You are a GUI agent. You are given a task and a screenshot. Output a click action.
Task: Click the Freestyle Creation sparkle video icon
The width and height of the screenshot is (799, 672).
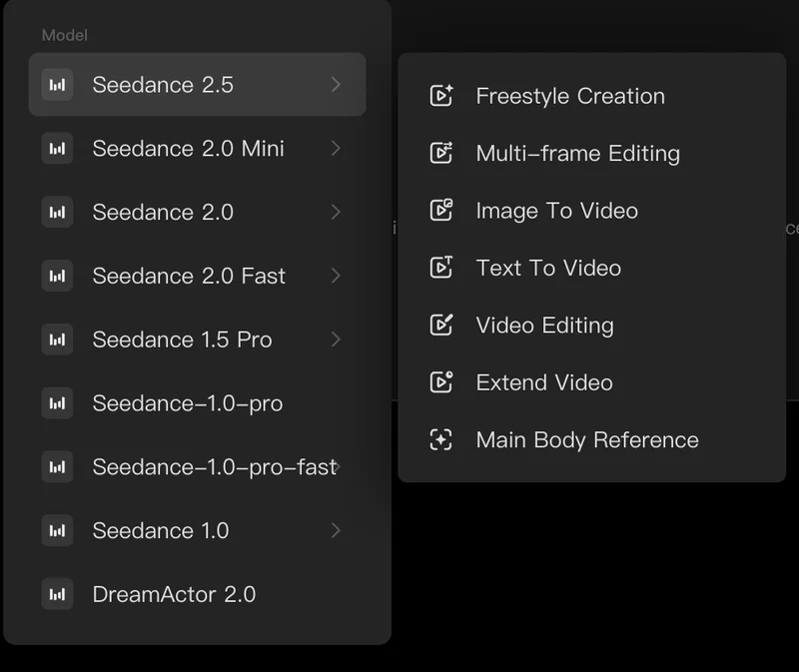click(x=441, y=95)
